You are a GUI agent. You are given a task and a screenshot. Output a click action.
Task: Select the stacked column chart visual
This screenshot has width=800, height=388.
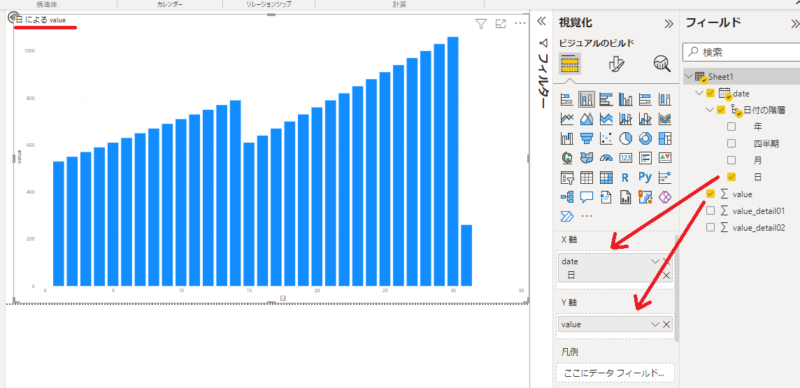pos(586,99)
